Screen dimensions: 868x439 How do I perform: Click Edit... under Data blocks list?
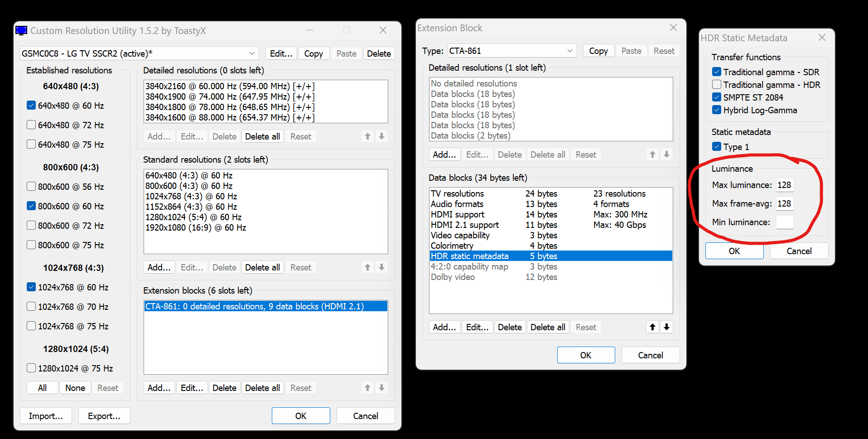(477, 327)
